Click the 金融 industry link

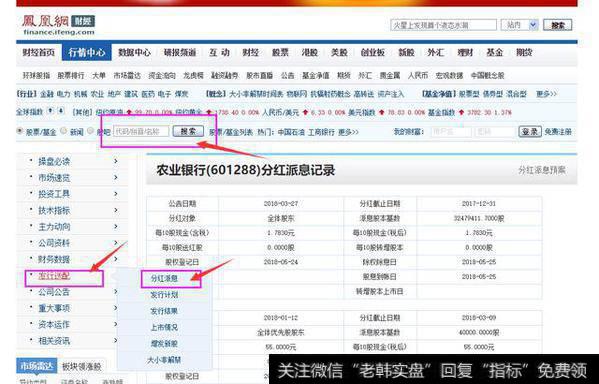(x=47, y=94)
